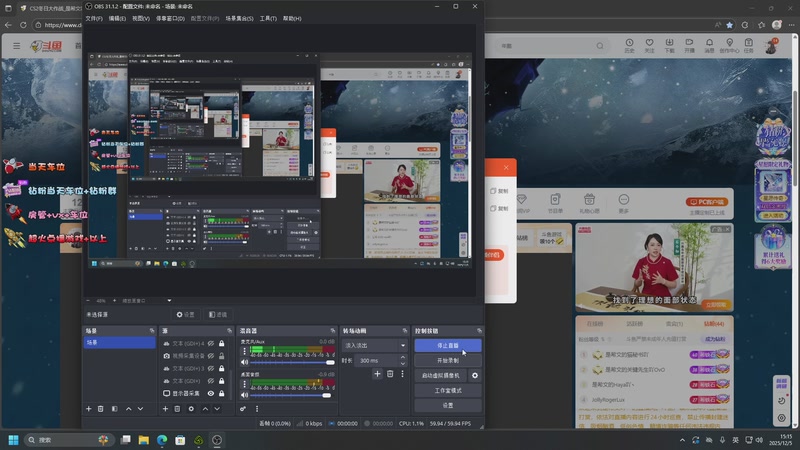
Task: Open scene filters icon in Scenes panel
Action: pyautogui.click(x=114, y=409)
